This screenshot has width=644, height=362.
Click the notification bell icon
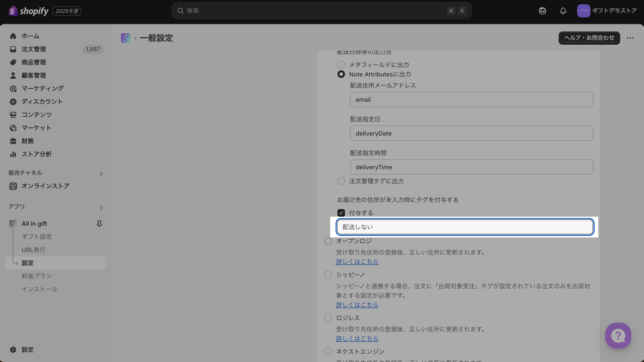pos(563,11)
